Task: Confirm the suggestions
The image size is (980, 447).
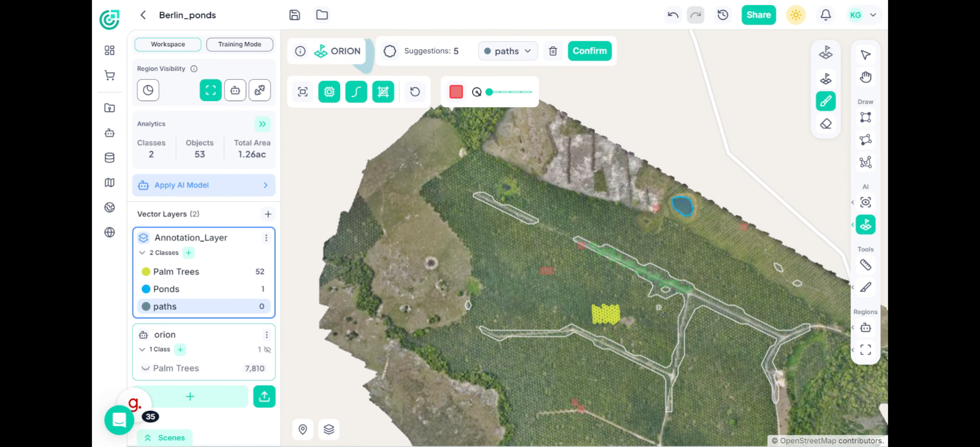Action: point(590,51)
